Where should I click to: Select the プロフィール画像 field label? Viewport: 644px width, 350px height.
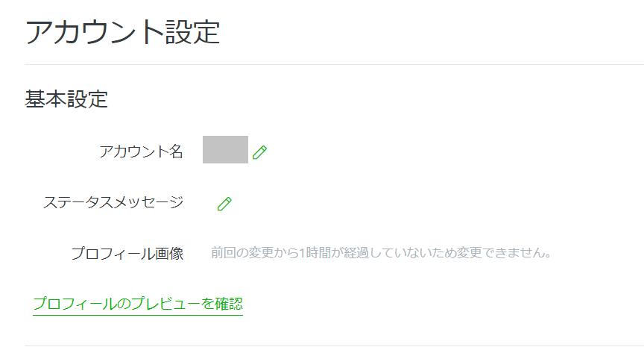tap(127, 253)
